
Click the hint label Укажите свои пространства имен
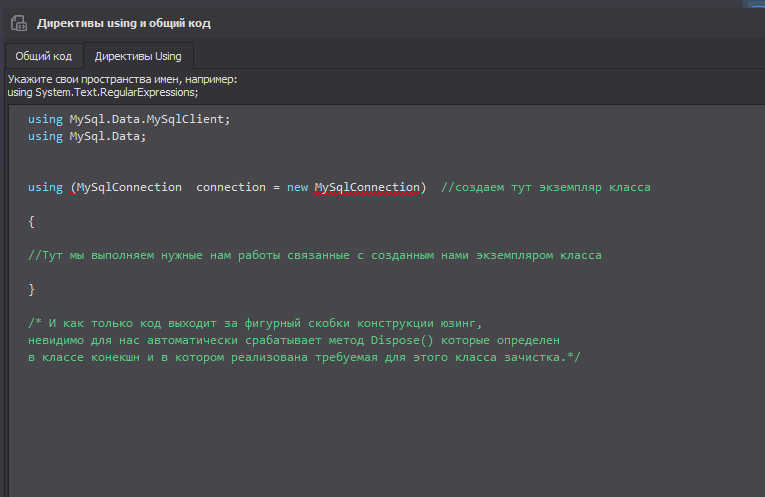pyautogui.click(x=122, y=79)
